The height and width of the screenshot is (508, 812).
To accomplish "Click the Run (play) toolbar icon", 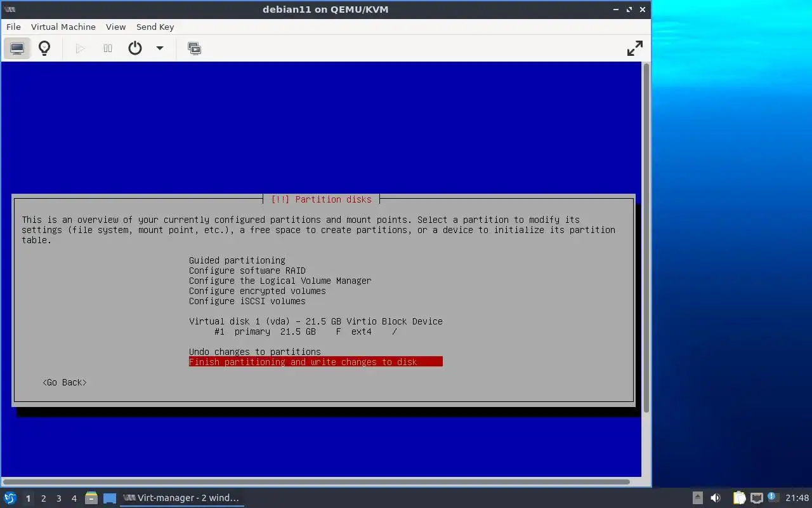I will click(x=80, y=48).
